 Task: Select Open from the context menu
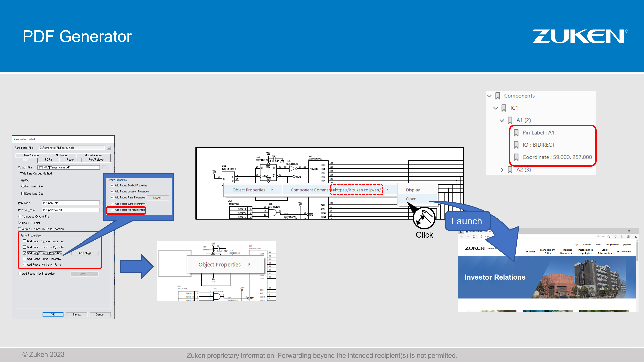(x=411, y=199)
